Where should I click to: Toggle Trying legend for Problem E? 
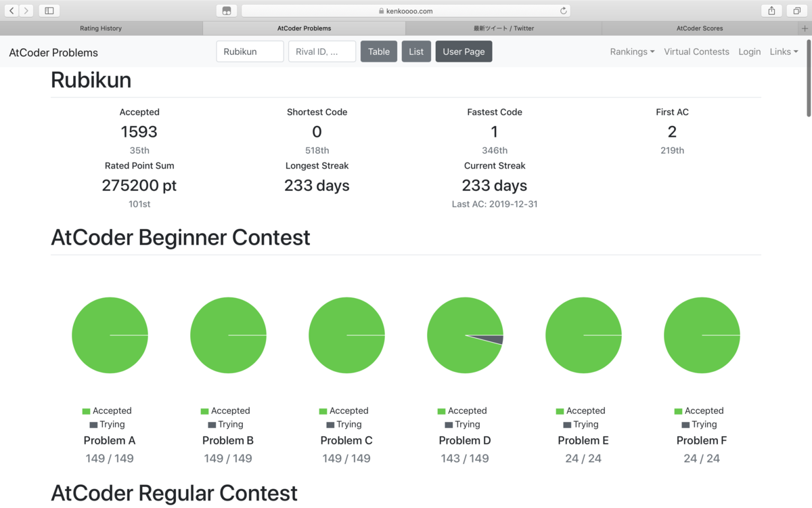pyautogui.click(x=581, y=424)
